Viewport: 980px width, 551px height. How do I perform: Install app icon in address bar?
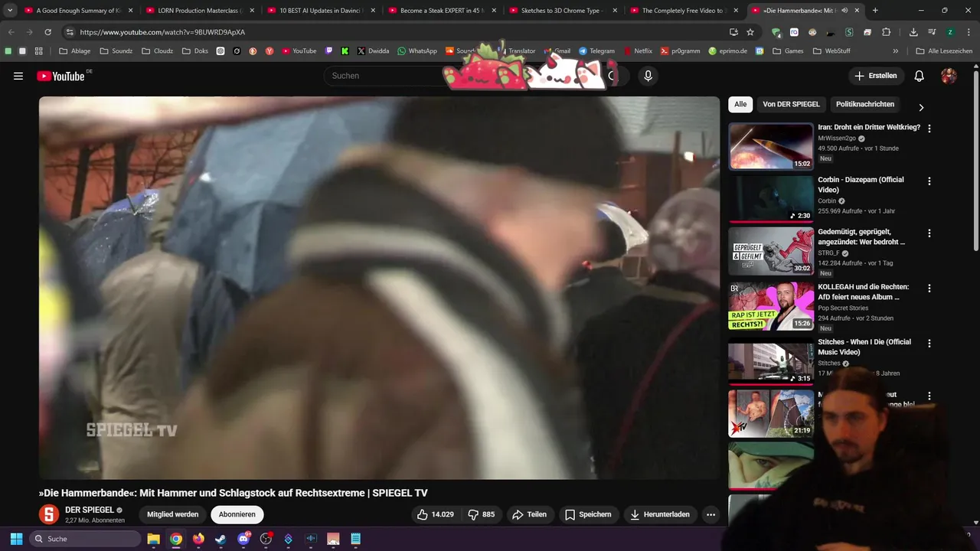pyautogui.click(x=733, y=32)
